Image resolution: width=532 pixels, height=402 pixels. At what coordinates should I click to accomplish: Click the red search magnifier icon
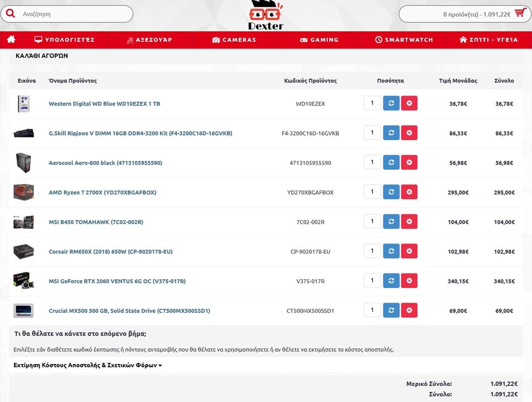click(x=11, y=13)
